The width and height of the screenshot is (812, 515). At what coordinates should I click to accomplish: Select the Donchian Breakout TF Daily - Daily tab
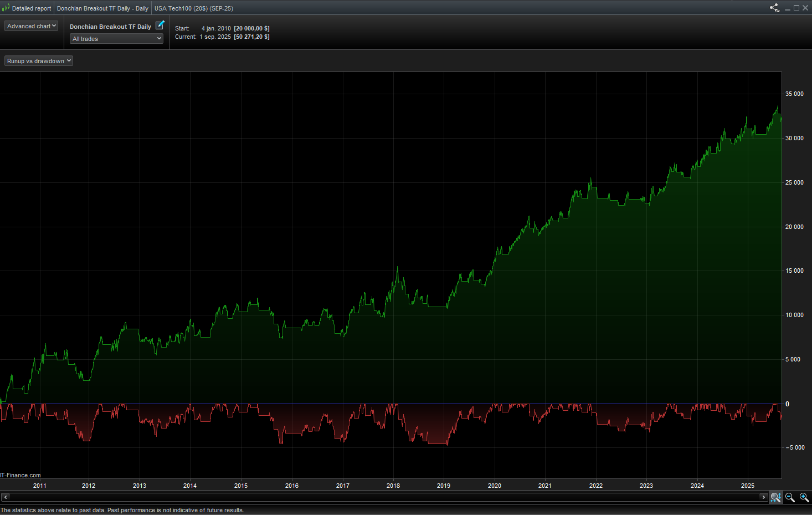[102, 8]
